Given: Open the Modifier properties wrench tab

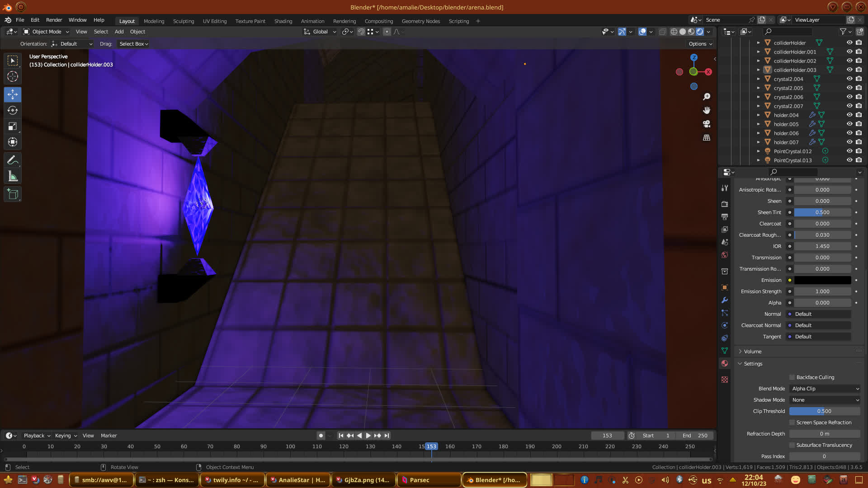Looking at the screenshot, I should click(725, 300).
